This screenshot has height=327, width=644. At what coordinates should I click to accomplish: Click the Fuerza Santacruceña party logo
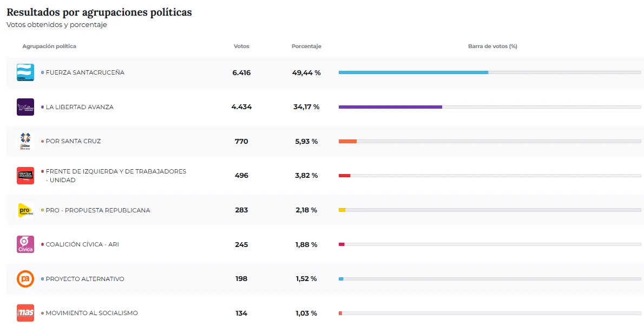[x=25, y=72]
